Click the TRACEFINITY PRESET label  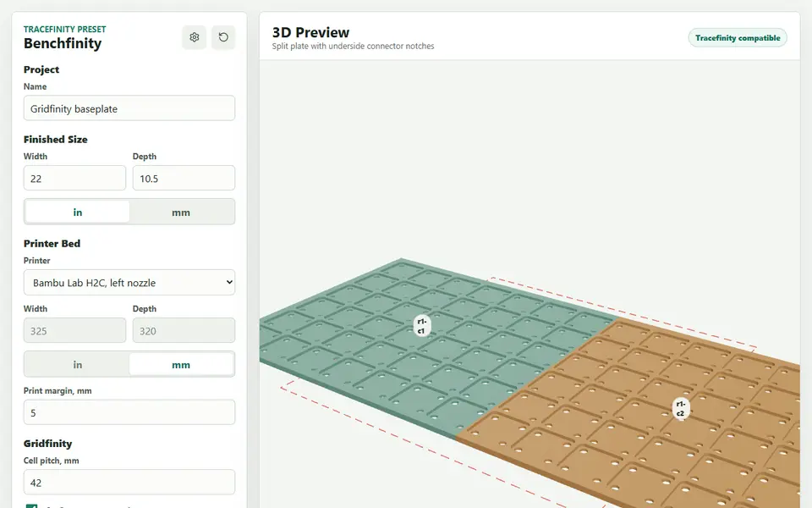click(65, 29)
